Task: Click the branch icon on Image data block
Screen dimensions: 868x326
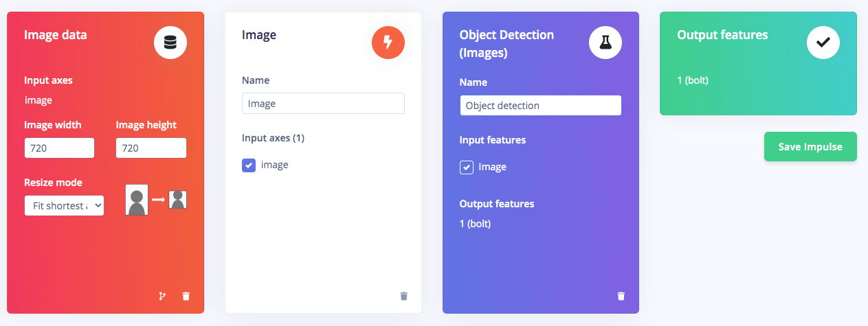Action: click(x=162, y=296)
